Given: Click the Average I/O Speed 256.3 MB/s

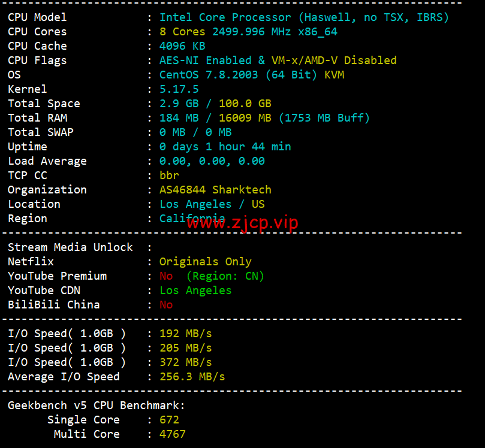Looking at the screenshot, I should (x=192, y=377).
